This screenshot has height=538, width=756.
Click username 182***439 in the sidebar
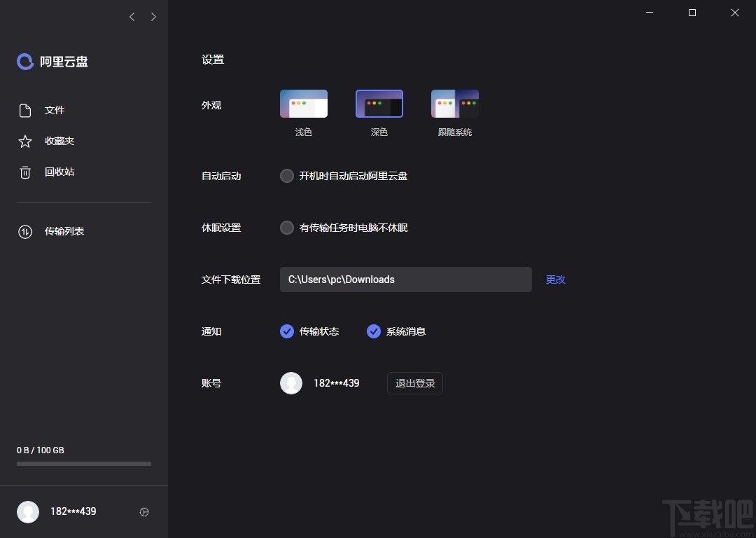tap(73, 511)
